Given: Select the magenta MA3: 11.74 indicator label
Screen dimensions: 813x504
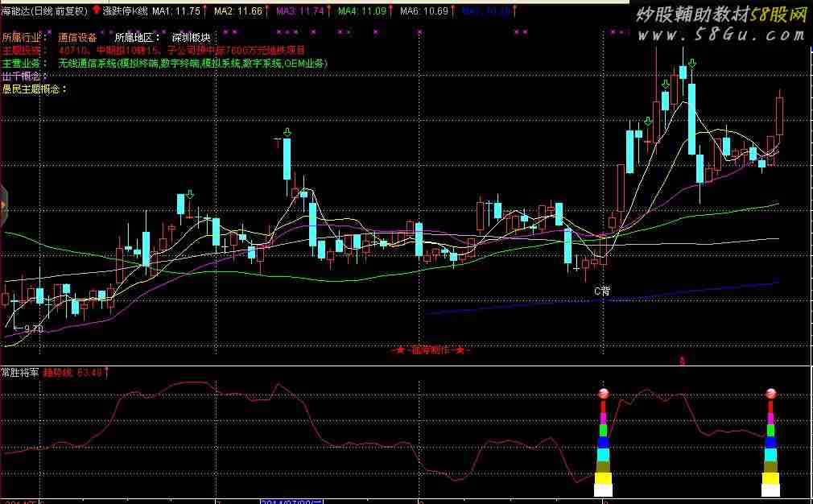Looking at the screenshot, I should 299,11.
